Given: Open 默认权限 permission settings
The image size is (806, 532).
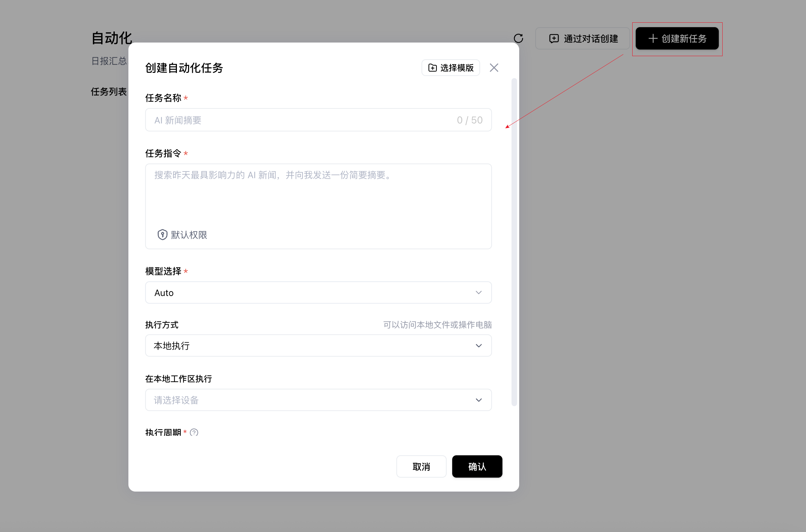Looking at the screenshot, I should point(182,235).
